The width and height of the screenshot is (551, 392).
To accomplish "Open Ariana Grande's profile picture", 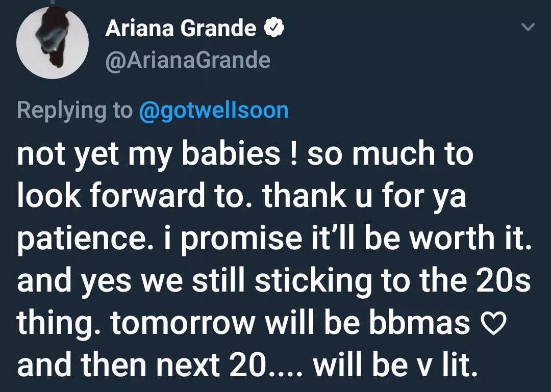I will [53, 42].
